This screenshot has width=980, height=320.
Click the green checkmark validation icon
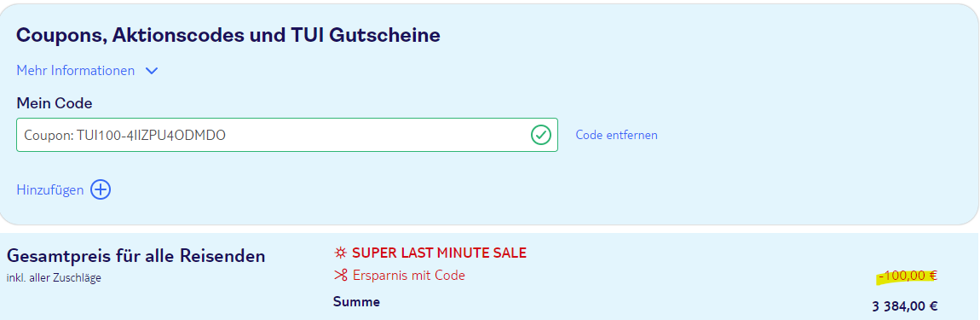pos(540,135)
